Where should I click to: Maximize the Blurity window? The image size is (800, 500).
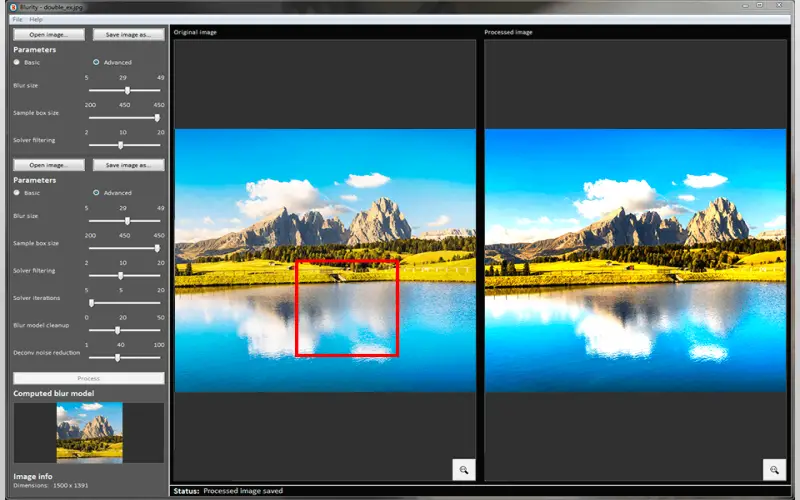point(760,6)
